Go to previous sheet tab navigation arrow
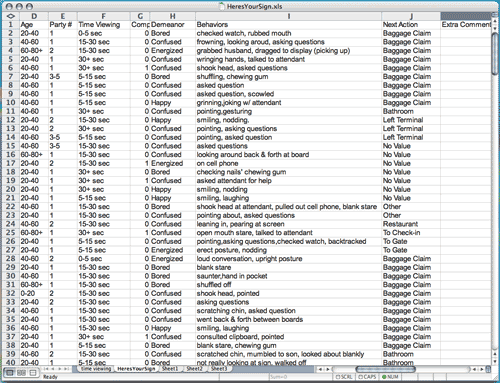 (53, 369)
